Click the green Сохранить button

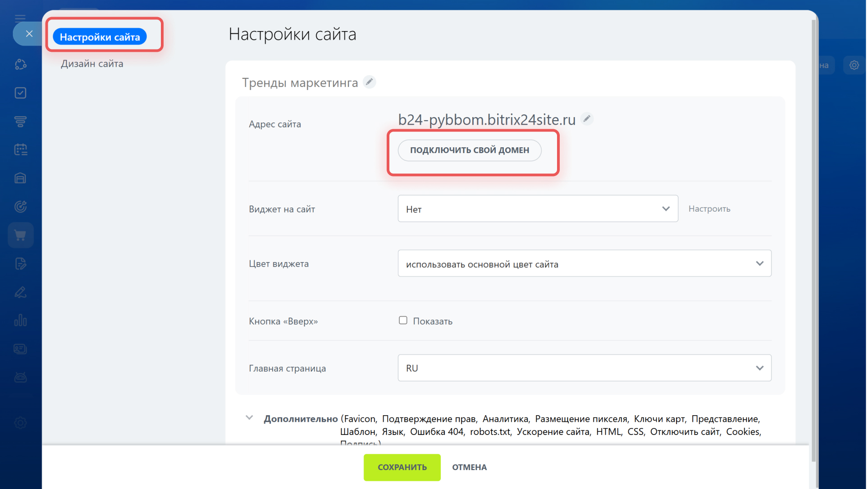tap(402, 467)
